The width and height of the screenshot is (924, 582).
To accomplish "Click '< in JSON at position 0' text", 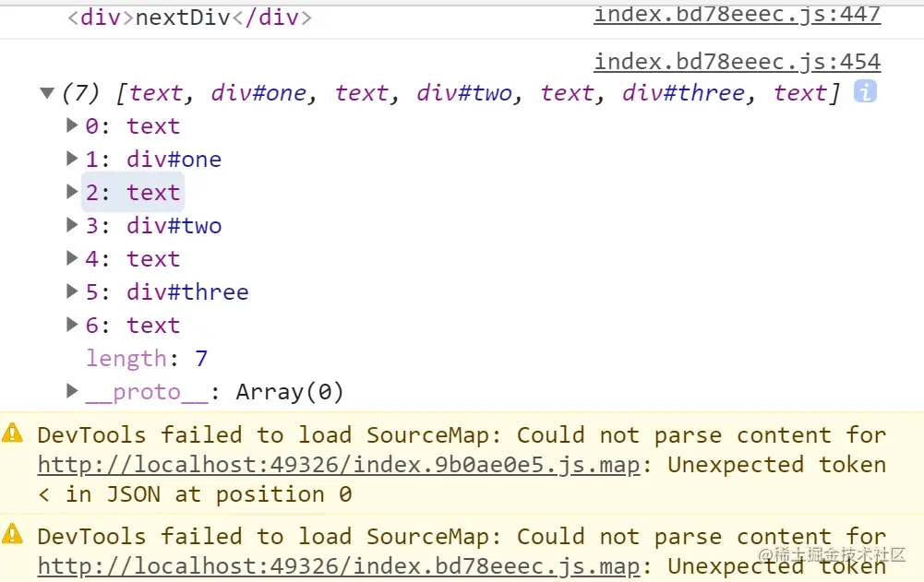I will pos(195,494).
